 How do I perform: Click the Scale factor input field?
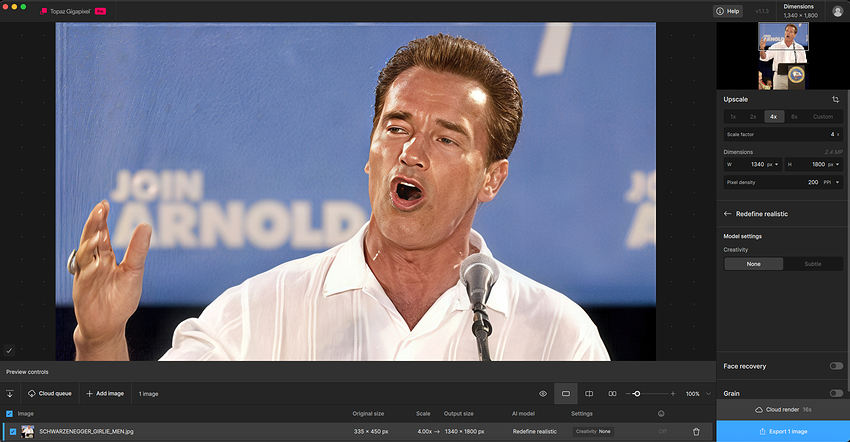tap(783, 134)
